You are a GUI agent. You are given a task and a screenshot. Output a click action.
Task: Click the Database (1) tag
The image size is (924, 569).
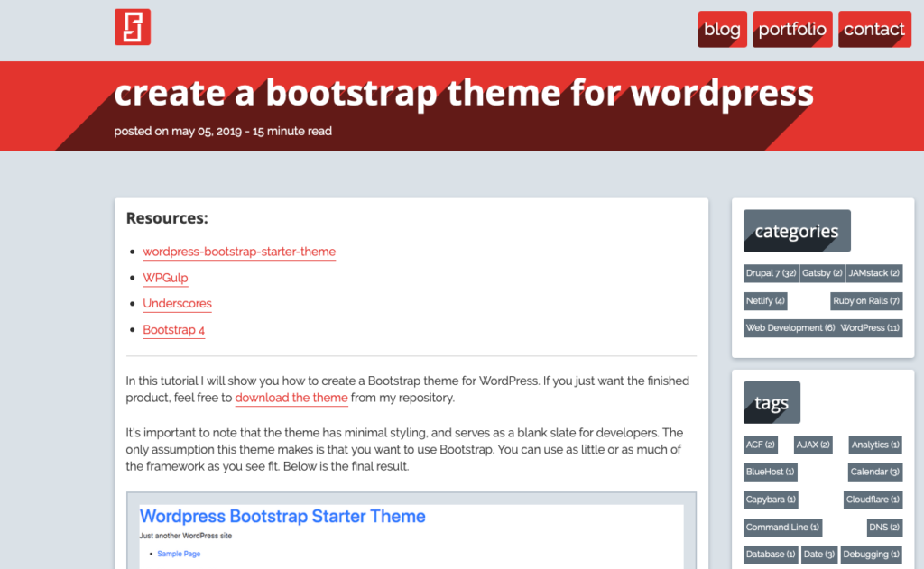(771, 555)
